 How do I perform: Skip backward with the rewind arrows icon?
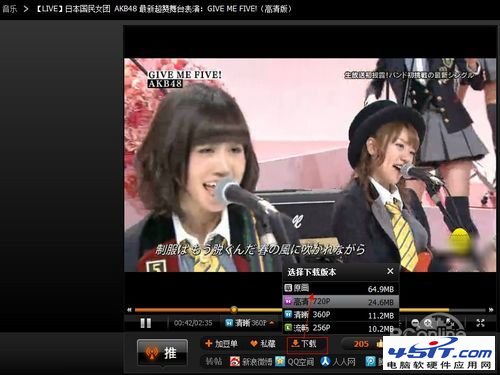coord(129,310)
